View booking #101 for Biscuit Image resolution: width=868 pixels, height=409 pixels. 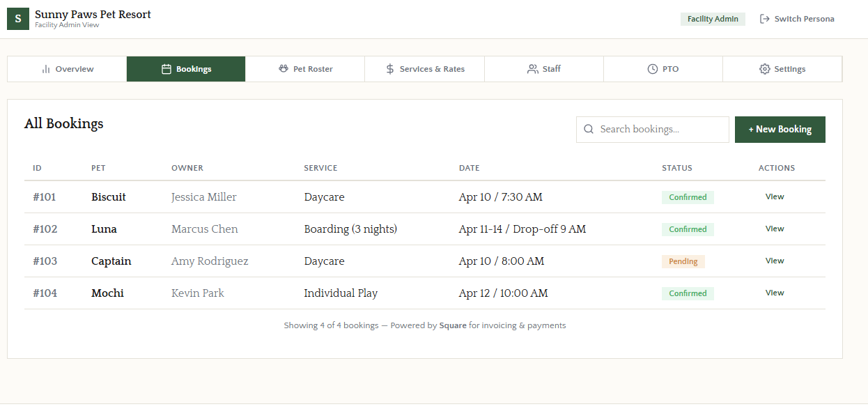[775, 197]
